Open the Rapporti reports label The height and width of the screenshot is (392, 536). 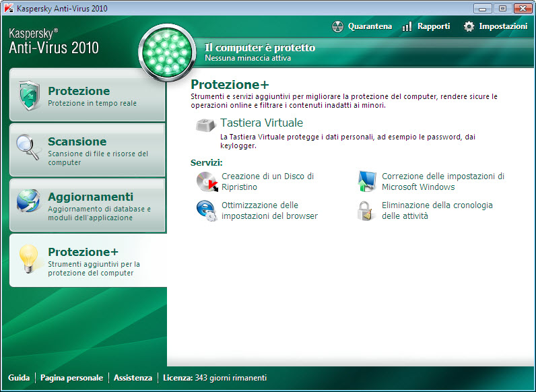[x=434, y=26]
